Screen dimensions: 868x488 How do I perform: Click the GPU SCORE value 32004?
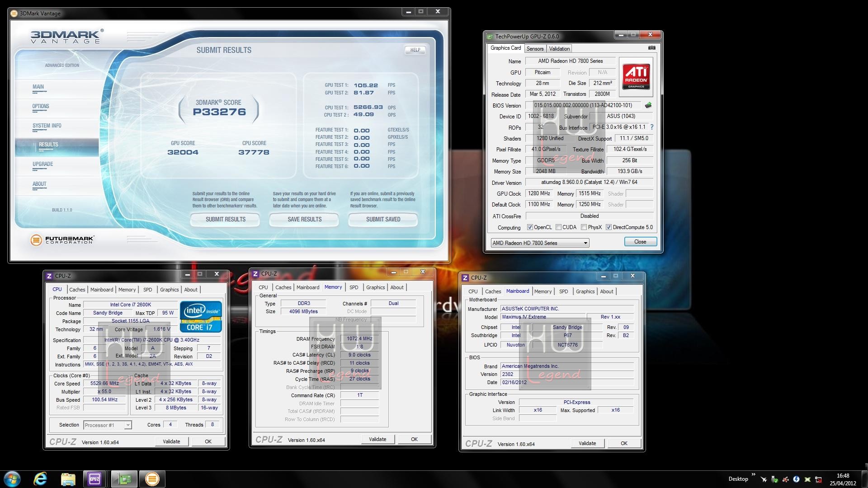pyautogui.click(x=183, y=153)
